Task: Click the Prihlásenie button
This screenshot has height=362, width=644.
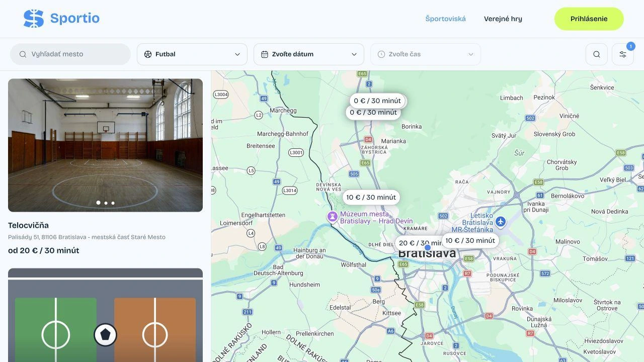Action: click(x=589, y=19)
